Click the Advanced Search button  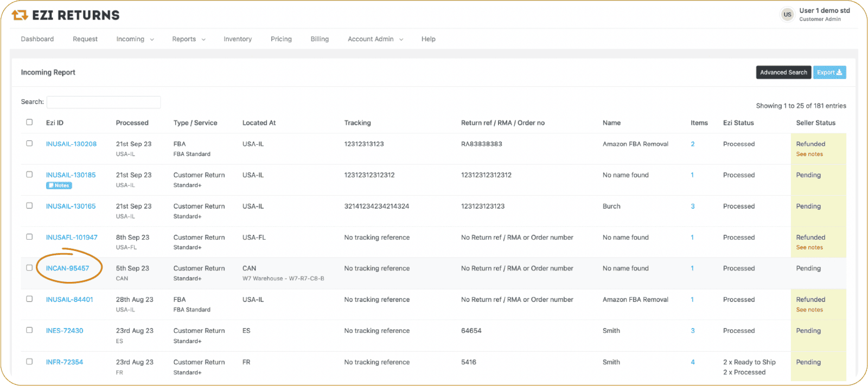(x=783, y=73)
